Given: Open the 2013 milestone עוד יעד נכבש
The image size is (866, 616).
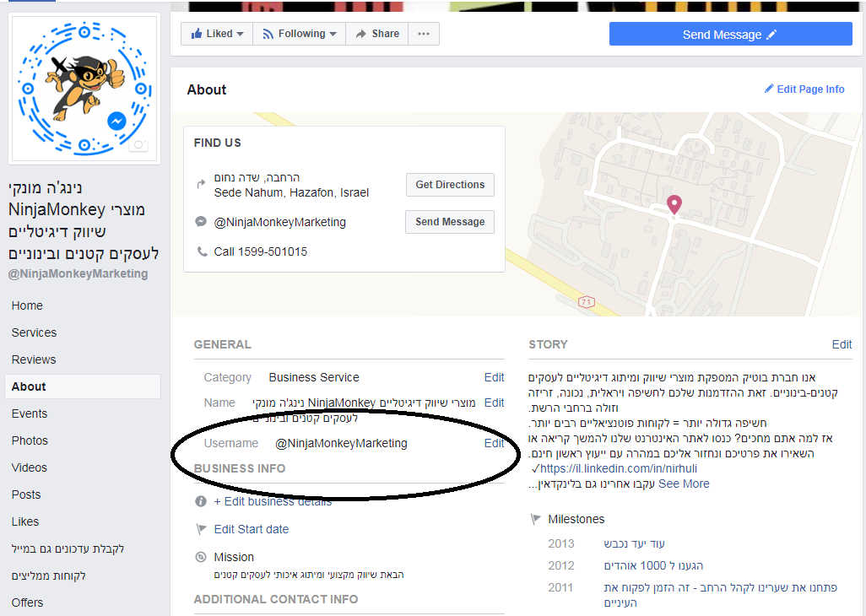Looking at the screenshot, I should tap(634, 543).
